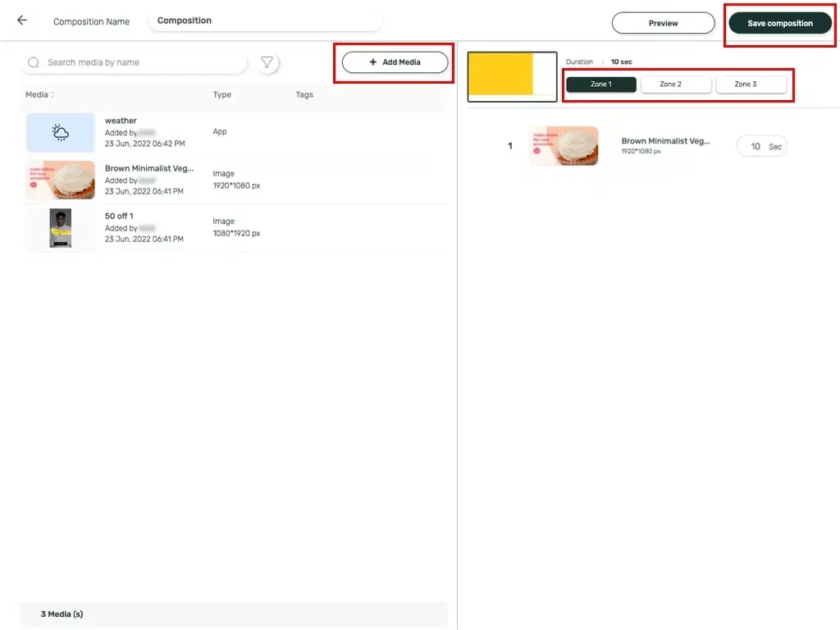The width and height of the screenshot is (840, 630).
Task: Click the 10 Sec duration control
Action: tap(761, 145)
